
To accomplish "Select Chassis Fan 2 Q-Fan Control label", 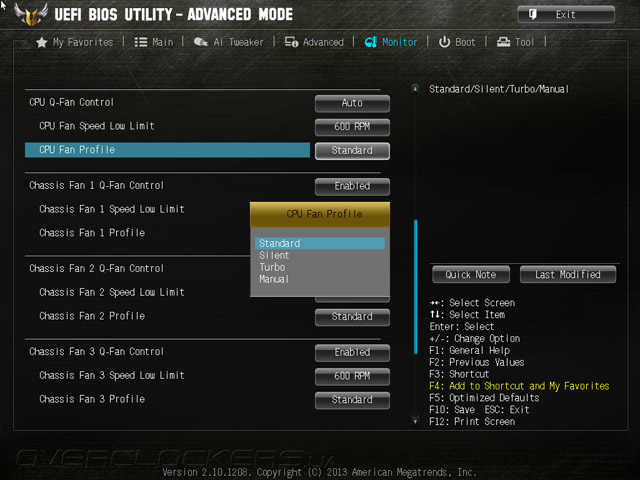I will tap(96, 269).
